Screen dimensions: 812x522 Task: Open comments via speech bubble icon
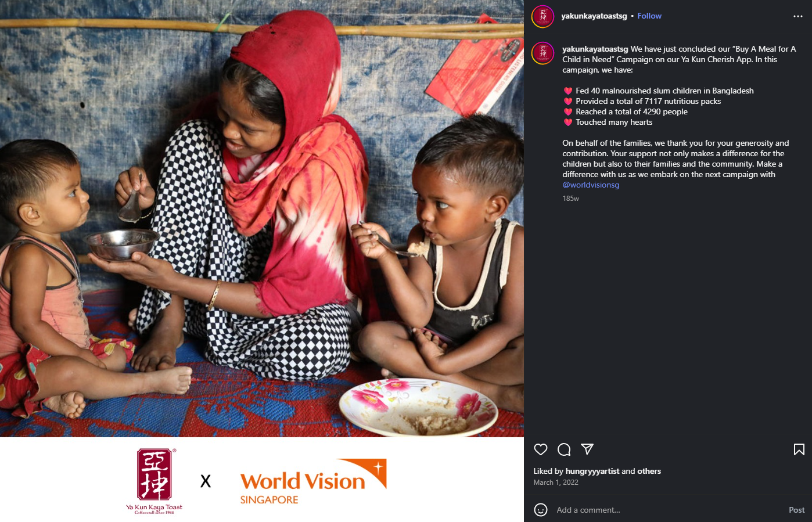(564, 449)
